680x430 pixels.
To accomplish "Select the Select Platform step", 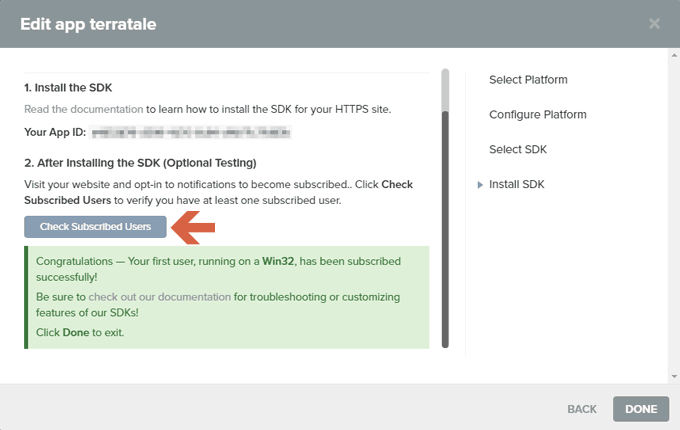I will coord(528,80).
